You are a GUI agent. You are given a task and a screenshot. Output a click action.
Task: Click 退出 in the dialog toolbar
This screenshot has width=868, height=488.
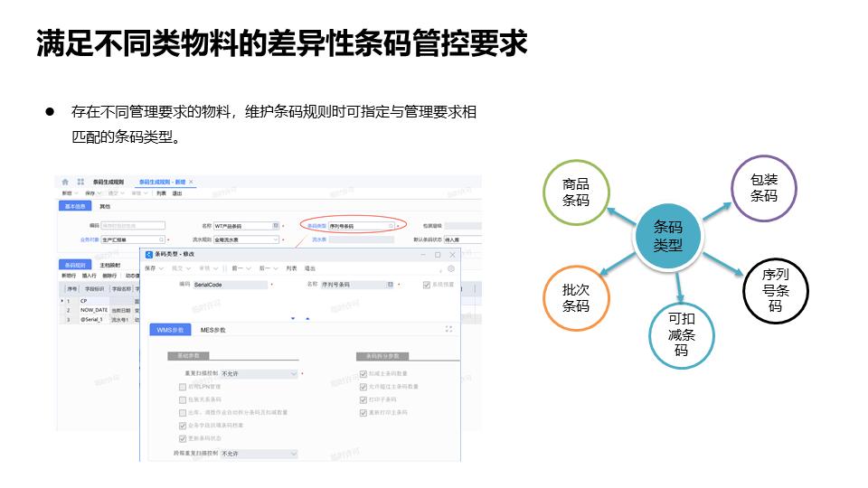pos(310,268)
